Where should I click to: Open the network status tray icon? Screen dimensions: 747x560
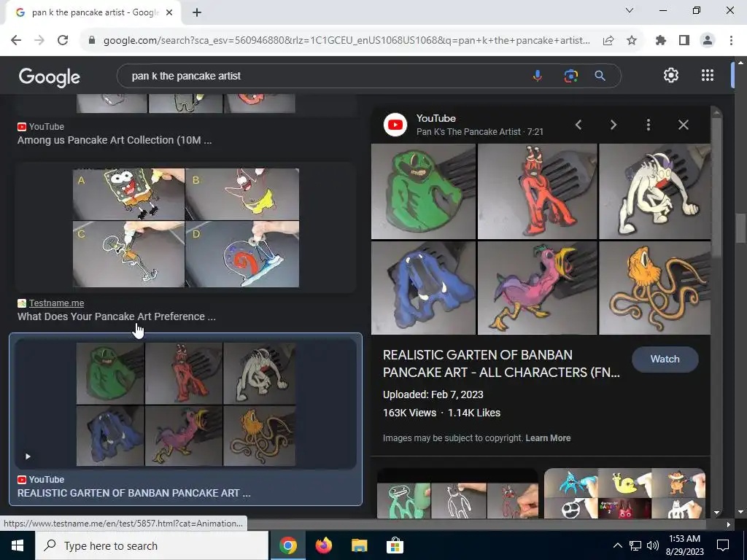click(635, 545)
